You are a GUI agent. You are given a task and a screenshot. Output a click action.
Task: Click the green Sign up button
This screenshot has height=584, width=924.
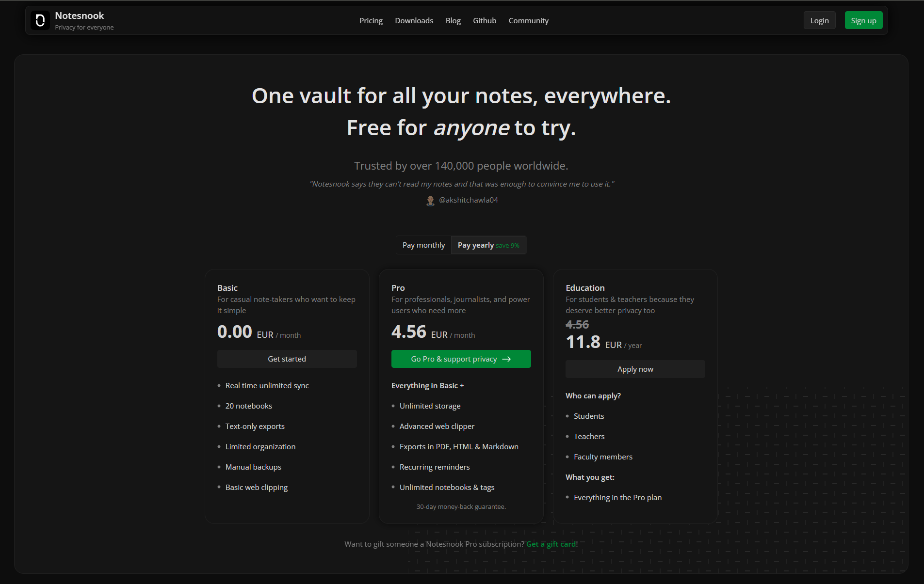tap(863, 21)
